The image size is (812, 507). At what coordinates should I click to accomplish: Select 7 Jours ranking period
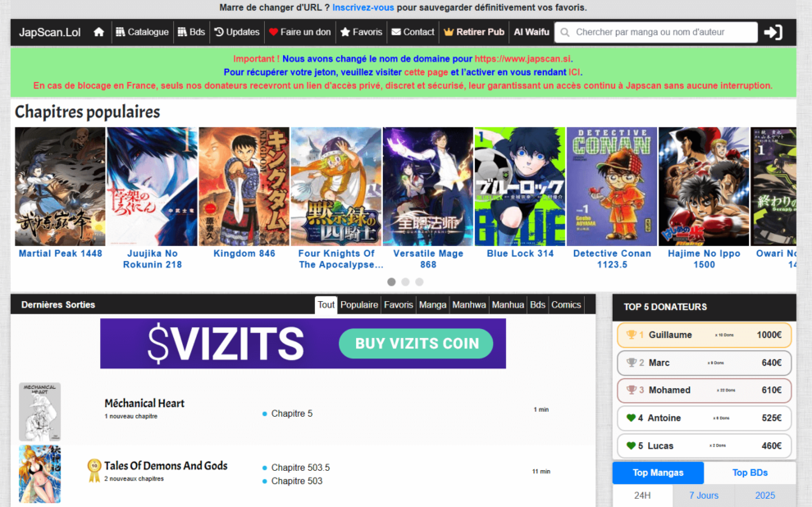coord(704,496)
